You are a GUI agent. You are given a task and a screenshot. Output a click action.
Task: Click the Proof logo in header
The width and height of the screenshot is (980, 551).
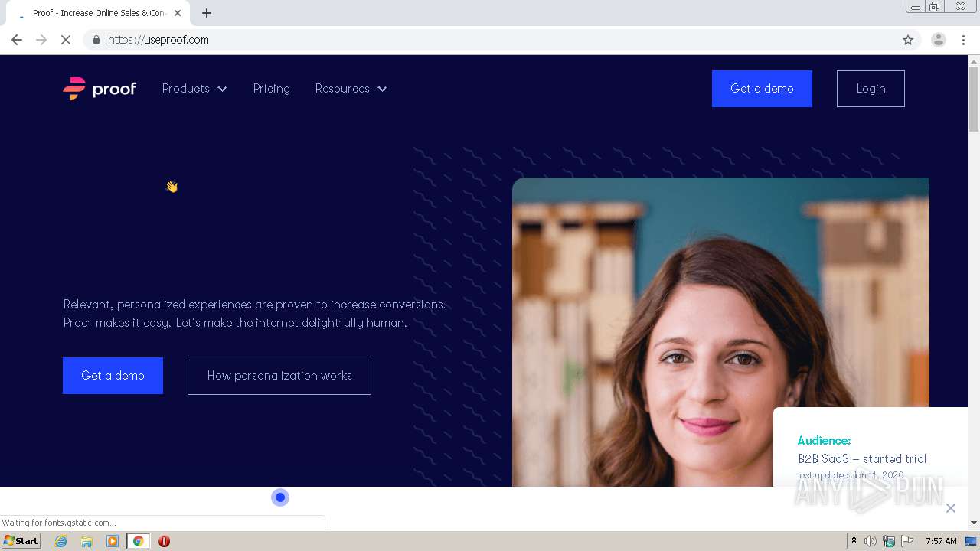[x=100, y=89]
